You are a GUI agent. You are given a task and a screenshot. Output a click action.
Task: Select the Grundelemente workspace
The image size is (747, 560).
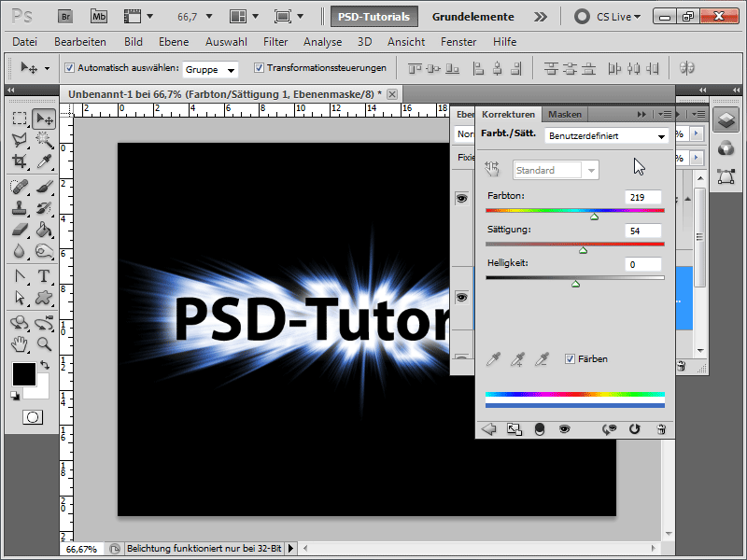pyautogui.click(x=473, y=17)
